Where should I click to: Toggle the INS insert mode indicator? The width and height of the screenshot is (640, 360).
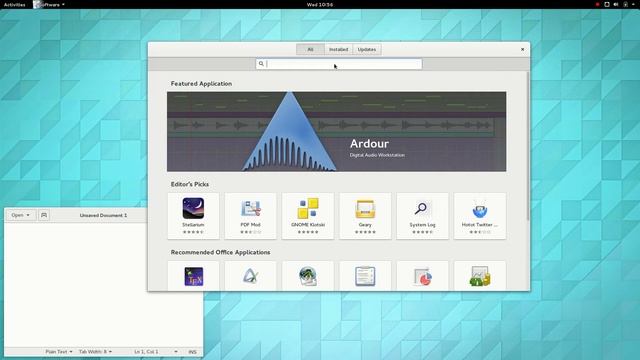click(192, 351)
